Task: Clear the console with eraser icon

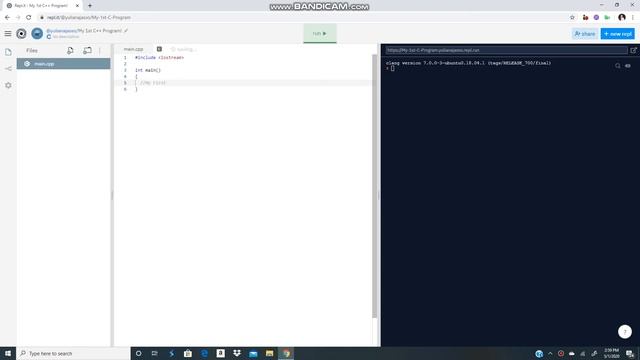Action: pos(628,66)
